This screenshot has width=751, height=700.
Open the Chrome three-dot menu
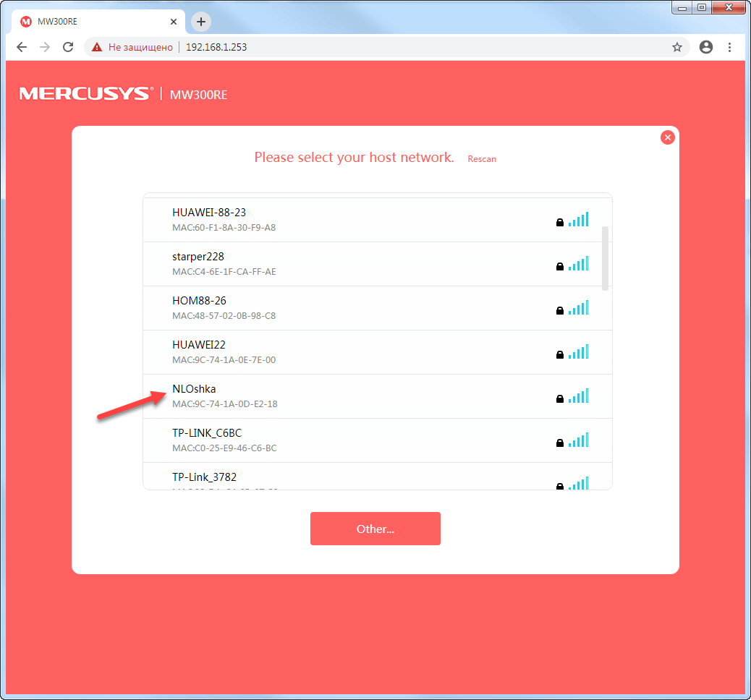click(x=729, y=47)
